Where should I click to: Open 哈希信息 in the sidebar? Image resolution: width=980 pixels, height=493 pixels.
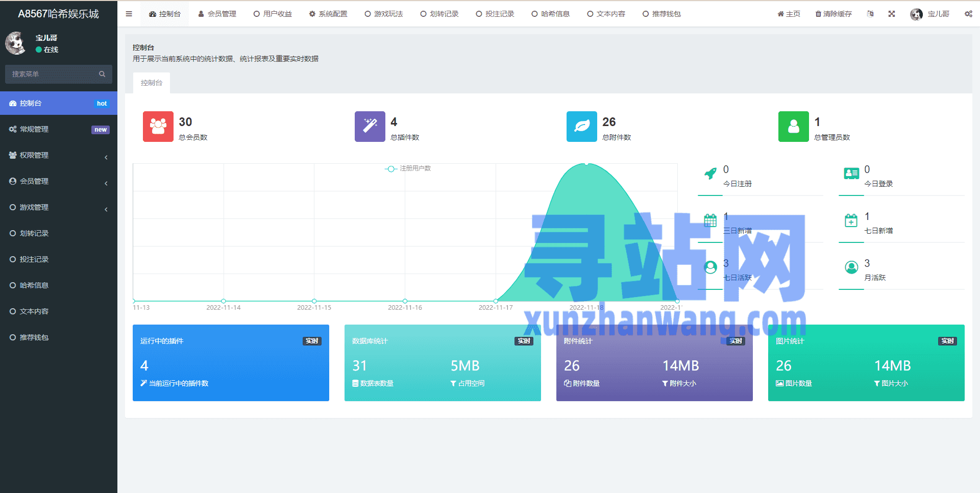click(59, 285)
